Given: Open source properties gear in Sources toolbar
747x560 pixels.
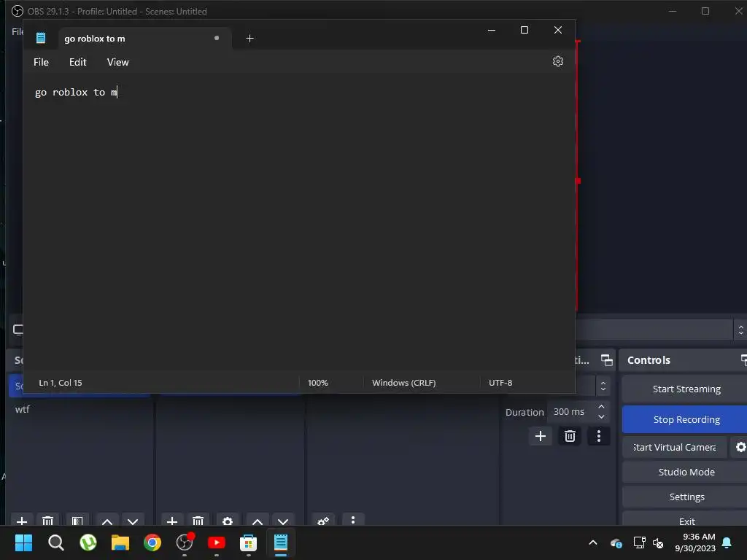Looking at the screenshot, I should click(228, 521).
